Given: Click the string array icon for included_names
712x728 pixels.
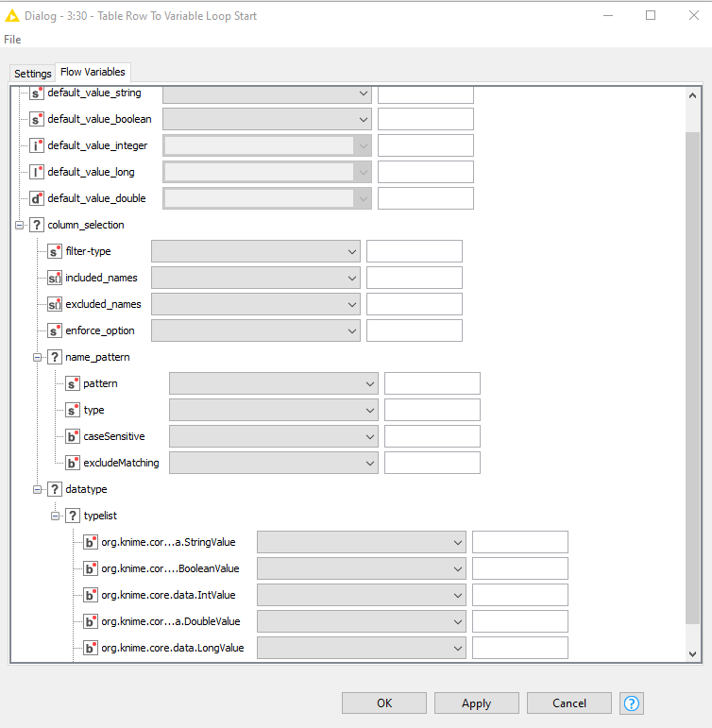Looking at the screenshot, I should click(x=55, y=279).
